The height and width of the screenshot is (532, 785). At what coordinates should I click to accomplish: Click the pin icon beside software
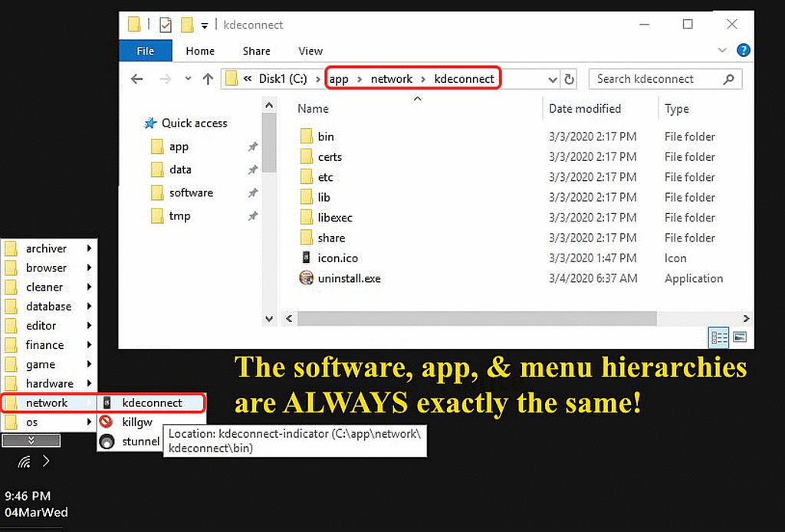253,192
